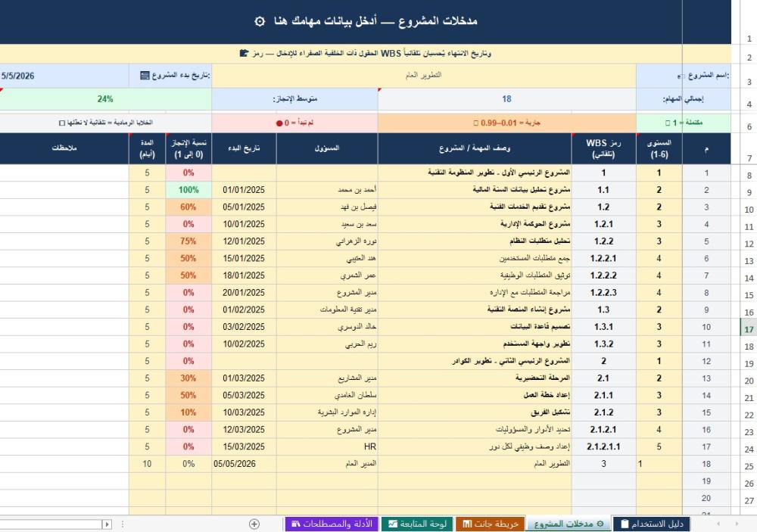Tick the square in the gray cells legend

[61, 123]
